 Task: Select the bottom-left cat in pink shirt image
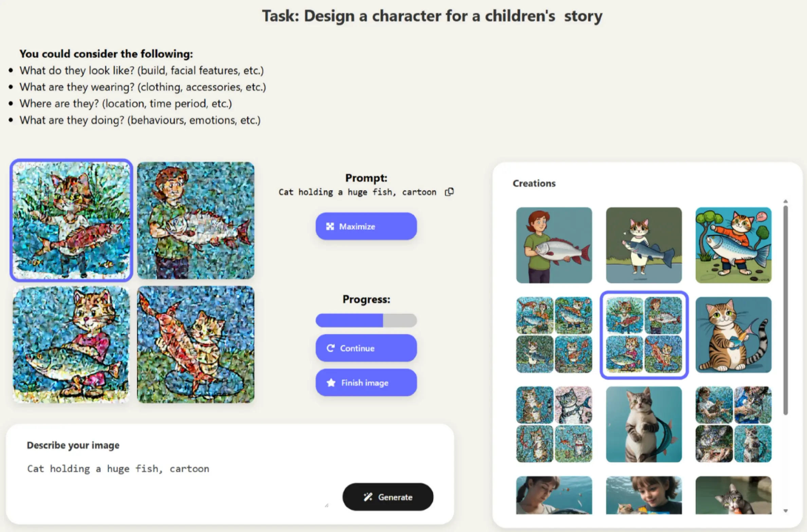coord(71,344)
